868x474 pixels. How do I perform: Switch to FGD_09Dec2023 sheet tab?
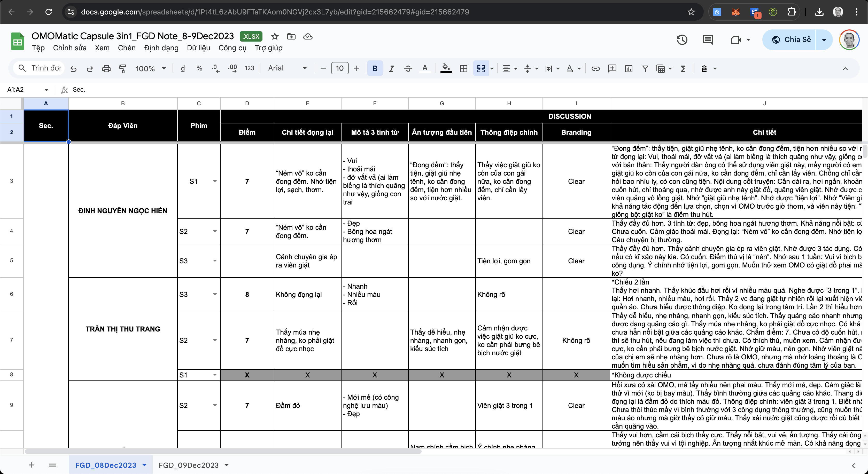tap(188, 465)
